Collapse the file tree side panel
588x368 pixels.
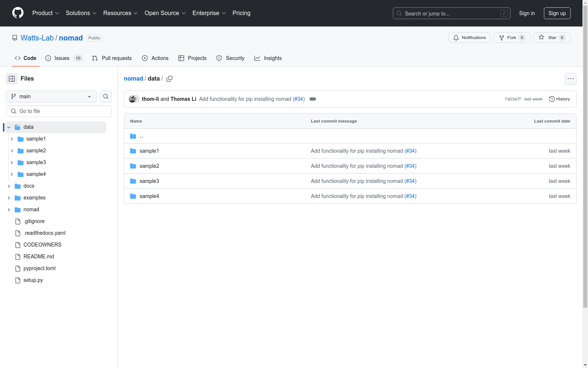(x=12, y=79)
